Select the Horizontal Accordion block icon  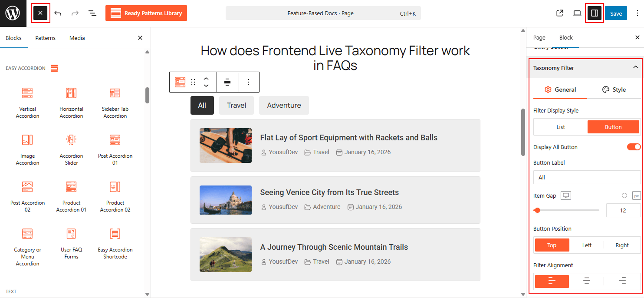[x=71, y=93]
